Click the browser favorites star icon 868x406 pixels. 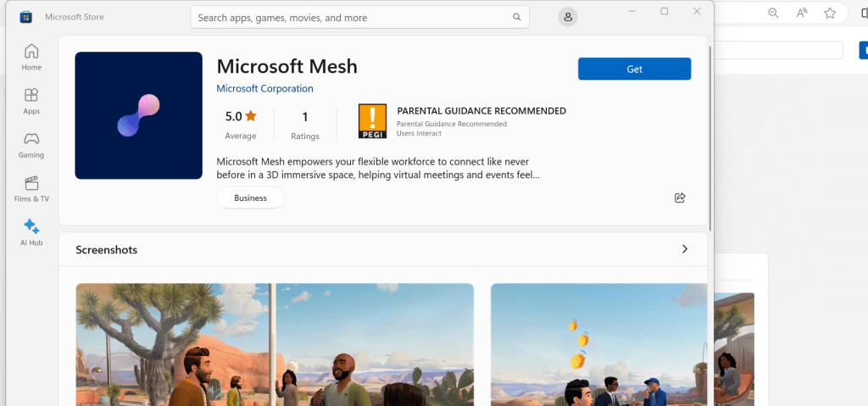click(x=830, y=13)
